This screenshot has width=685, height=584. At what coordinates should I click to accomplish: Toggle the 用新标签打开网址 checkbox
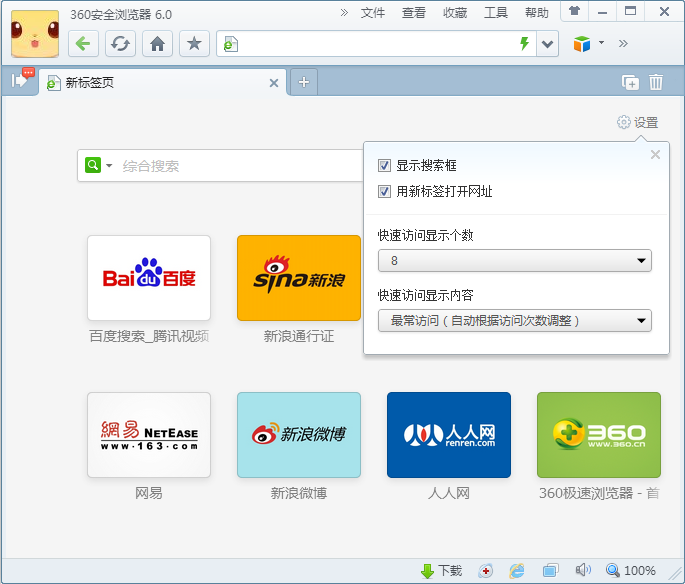(x=384, y=191)
